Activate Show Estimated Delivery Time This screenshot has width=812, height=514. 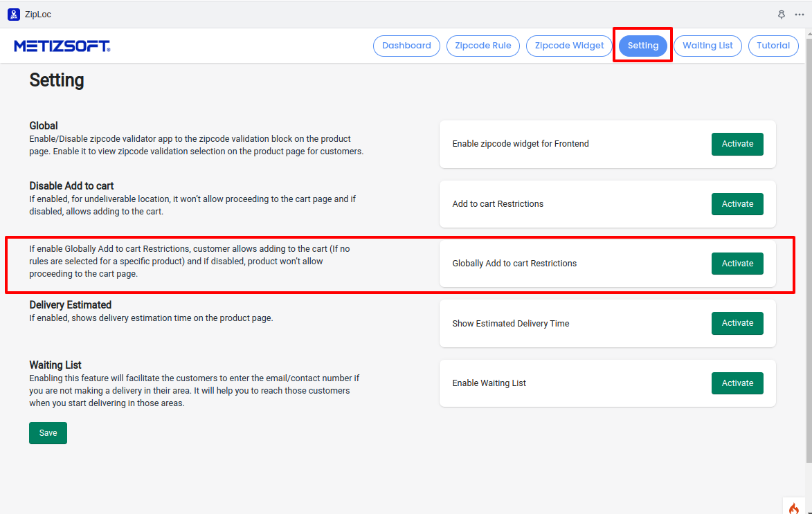(737, 323)
